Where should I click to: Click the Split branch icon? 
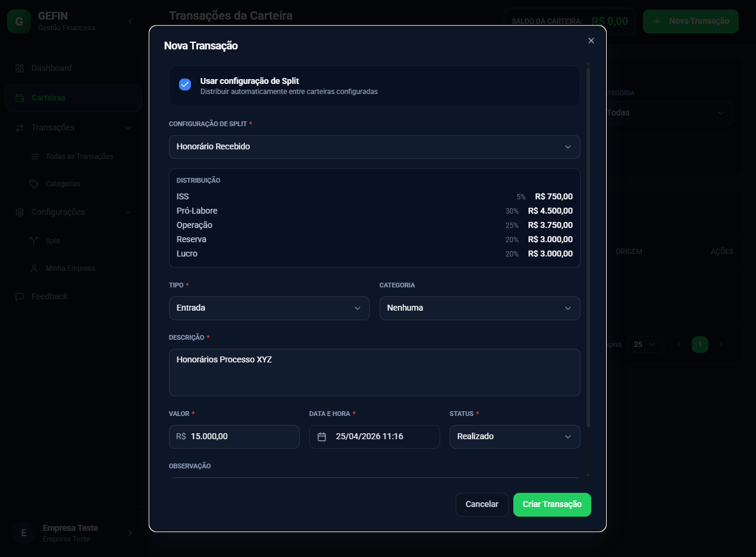click(x=34, y=241)
